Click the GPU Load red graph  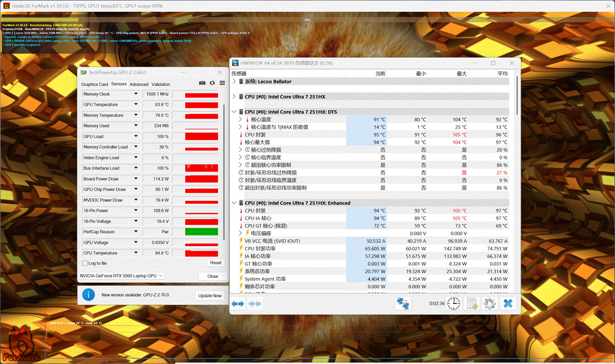click(x=201, y=136)
